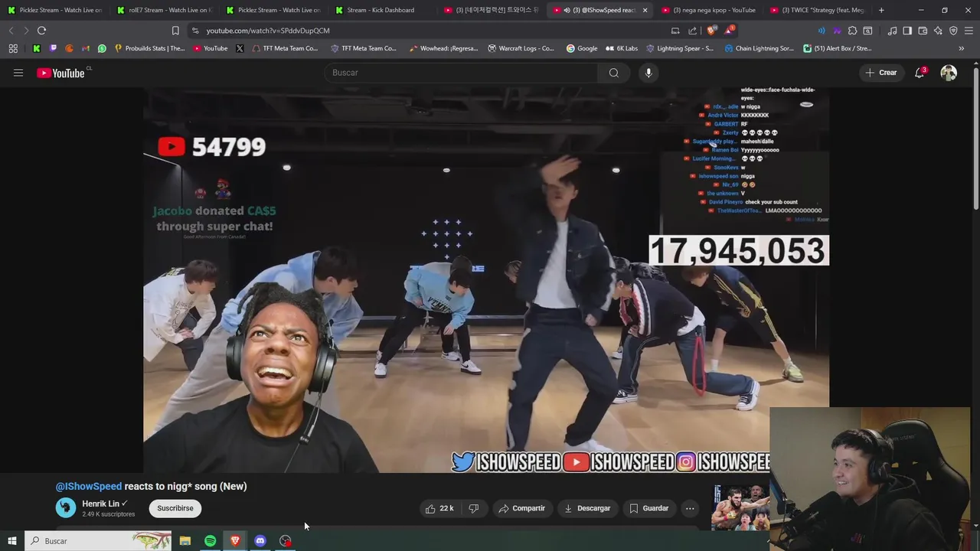This screenshot has height=551, width=980.
Task: Switch to TWICE Strategy tab
Action: [817, 10]
